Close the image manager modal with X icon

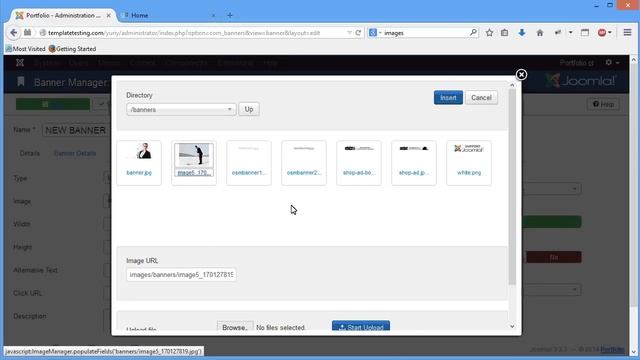click(x=521, y=75)
